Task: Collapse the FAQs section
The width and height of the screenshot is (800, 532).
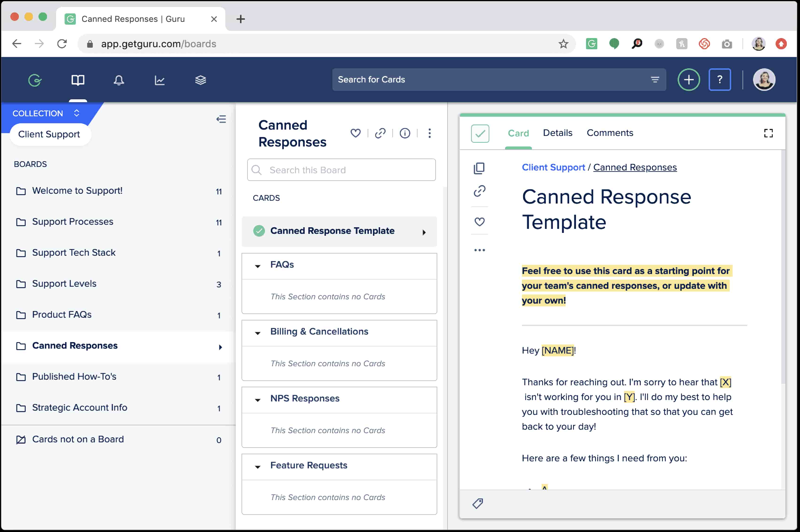Action: tap(258, 266)
